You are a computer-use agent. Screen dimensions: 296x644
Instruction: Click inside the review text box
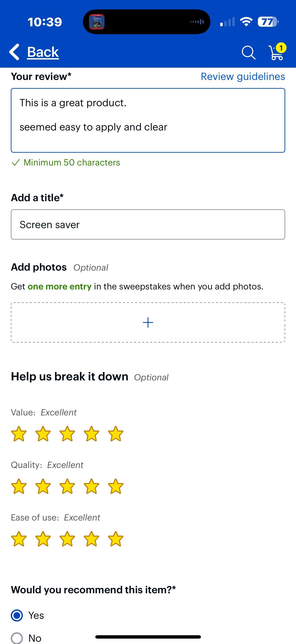coord(148,120)
